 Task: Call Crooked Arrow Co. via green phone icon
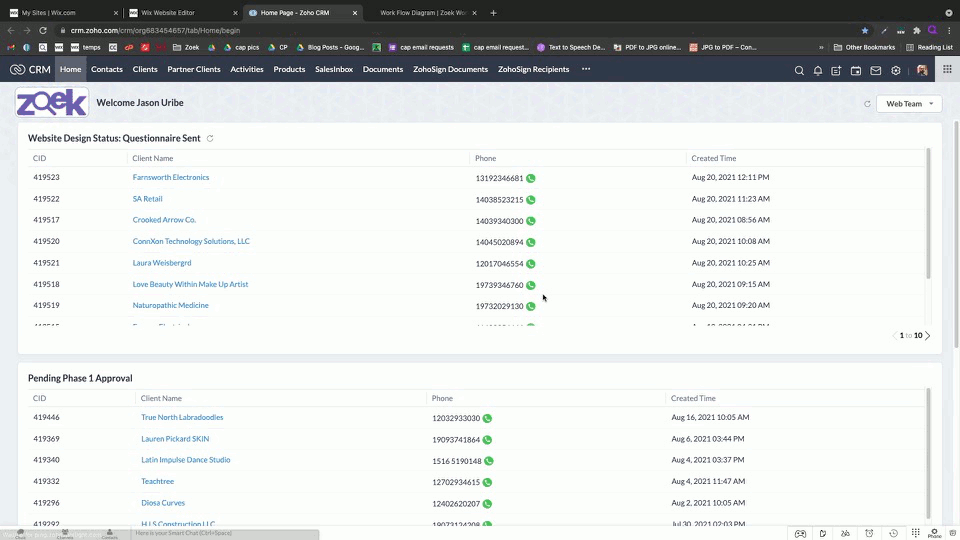coord(531,221)
